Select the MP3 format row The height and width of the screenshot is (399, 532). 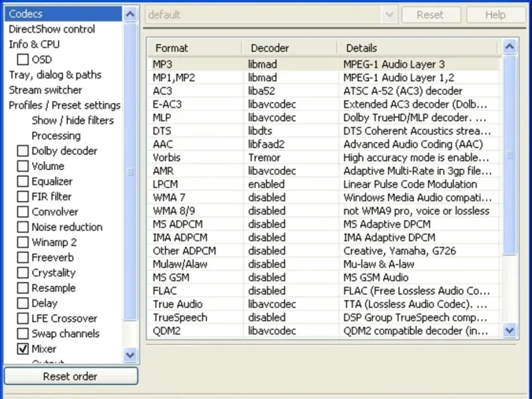[324, 64]
